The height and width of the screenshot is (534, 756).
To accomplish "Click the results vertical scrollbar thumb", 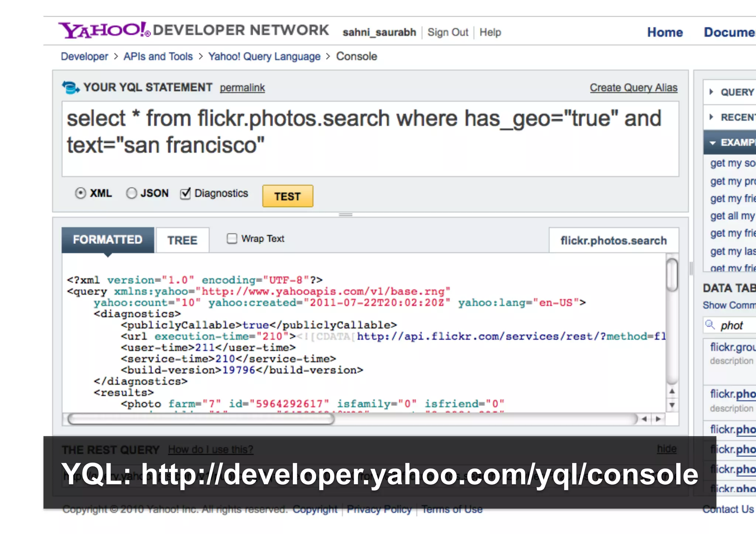I will [x=672, y=275].
